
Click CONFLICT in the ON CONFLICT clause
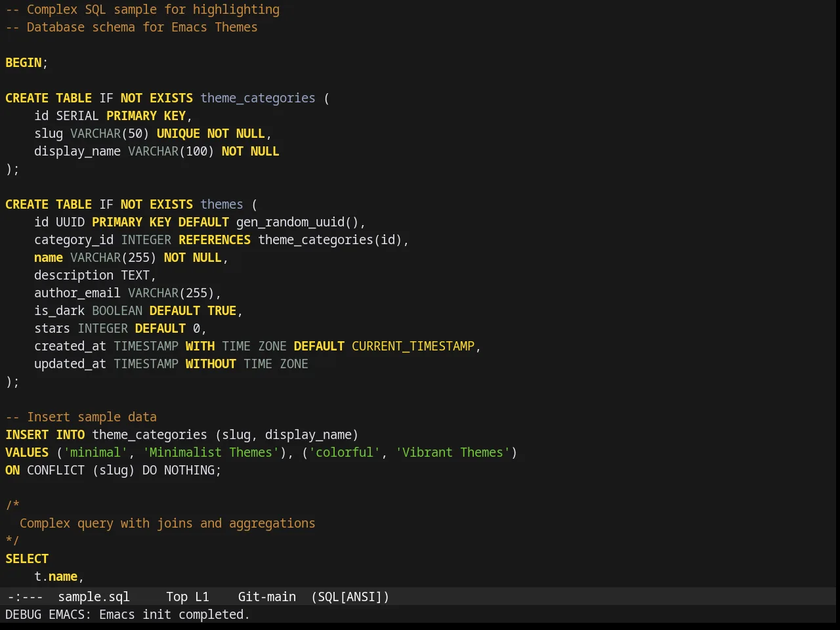tap(56, 470)
